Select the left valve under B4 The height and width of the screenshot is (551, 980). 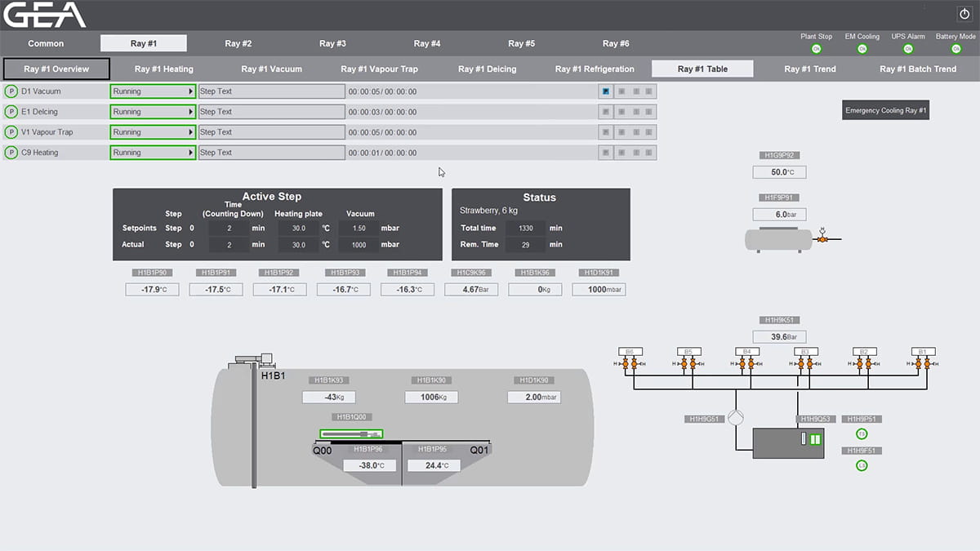(742, 363)
